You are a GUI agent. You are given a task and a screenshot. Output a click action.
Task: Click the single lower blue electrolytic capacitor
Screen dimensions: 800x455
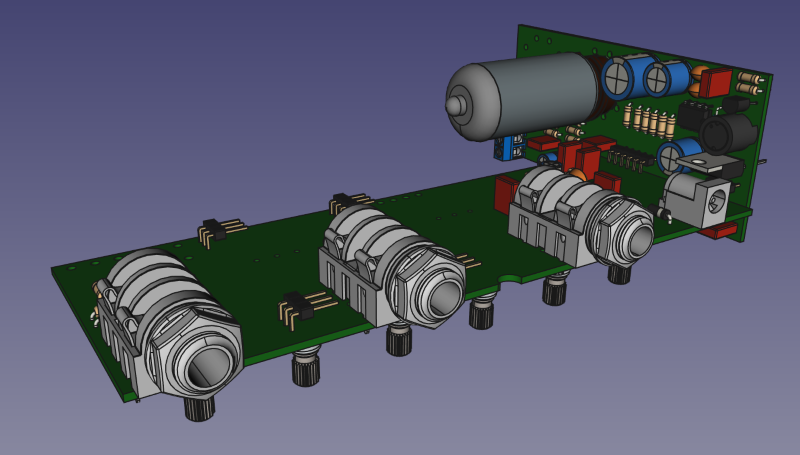679,152
